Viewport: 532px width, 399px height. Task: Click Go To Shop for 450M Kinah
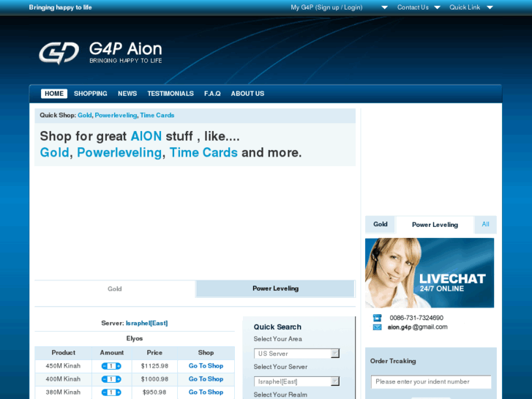pyautogui.click(x=206, y=366)
